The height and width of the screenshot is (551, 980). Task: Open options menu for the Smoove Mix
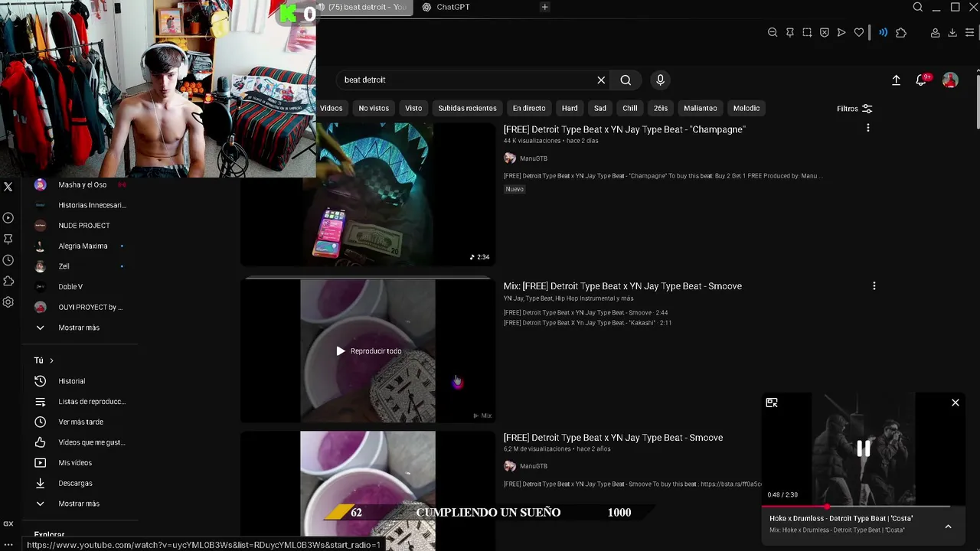click(874, 285)
